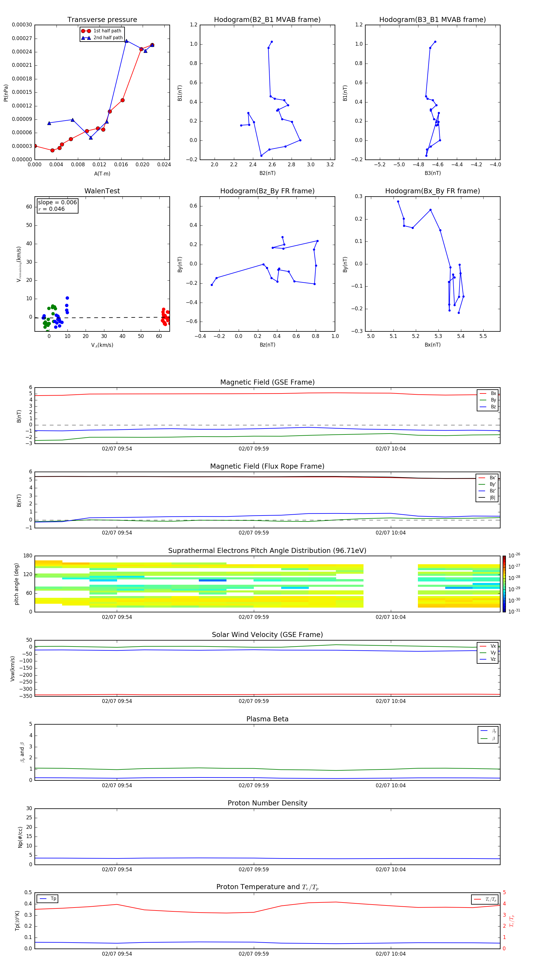Click the "Bz(nT)" x-axis label
This screenshot has height=980, width=535.
pyautogui.click(x=267, y=345)
